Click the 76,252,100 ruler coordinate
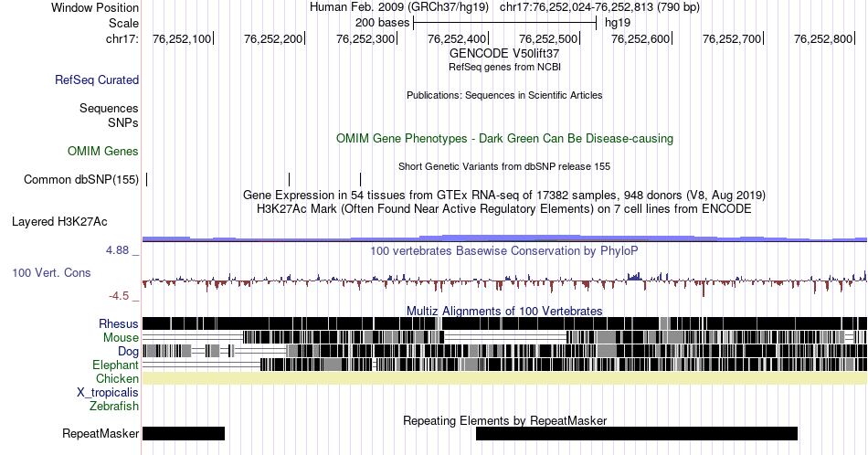This screenshot has width=868, height=455. [x=182, y=38]
